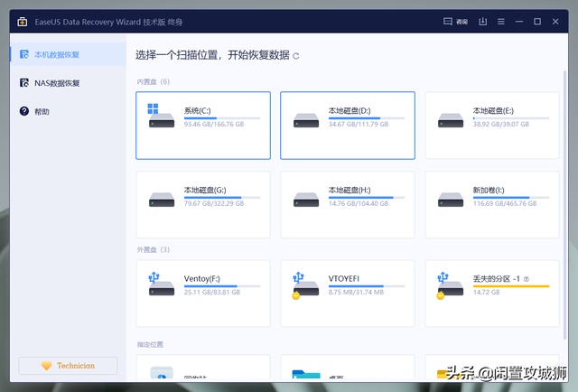
Task: Click the 116.69 GB/465.76 GB size text
Action: pos(505,203)
